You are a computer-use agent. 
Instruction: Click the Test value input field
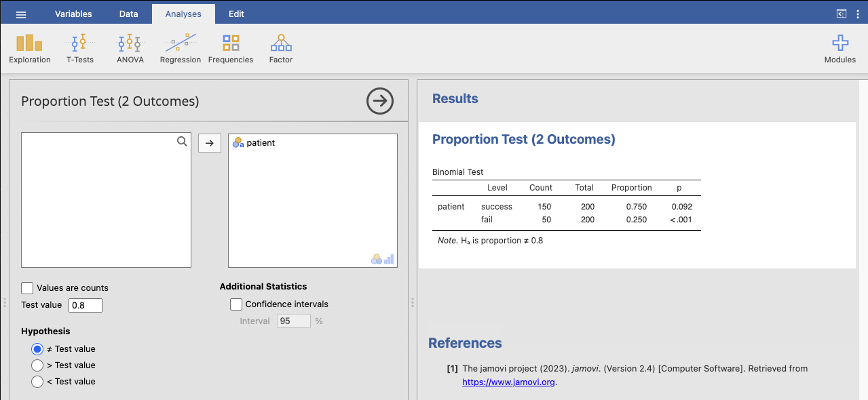[86, 306]
